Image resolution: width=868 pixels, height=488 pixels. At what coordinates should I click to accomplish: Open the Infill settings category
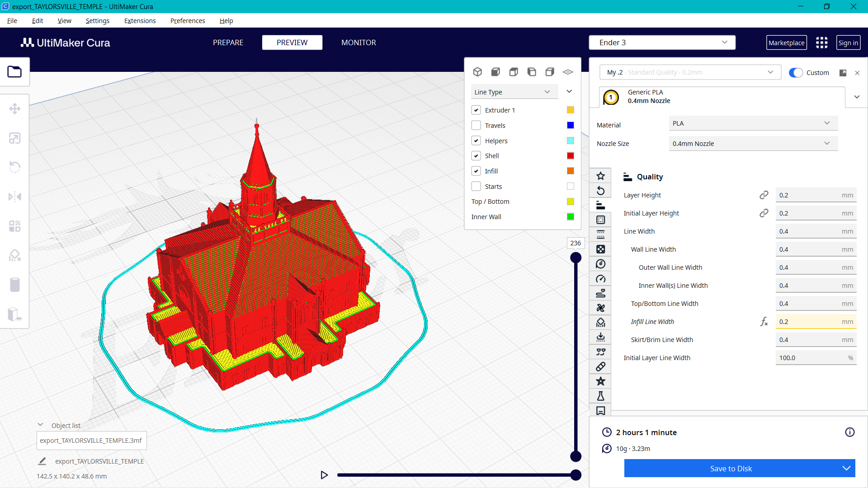600,249
